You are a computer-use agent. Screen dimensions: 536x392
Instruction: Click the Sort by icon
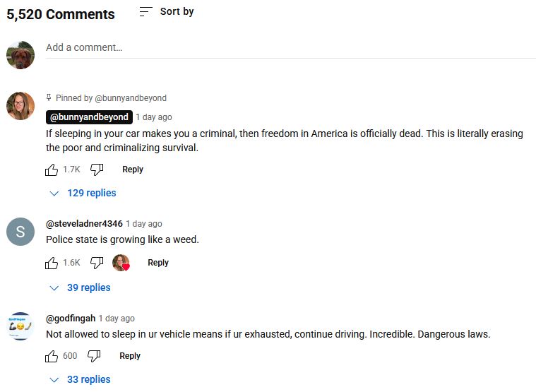(146, 12)
